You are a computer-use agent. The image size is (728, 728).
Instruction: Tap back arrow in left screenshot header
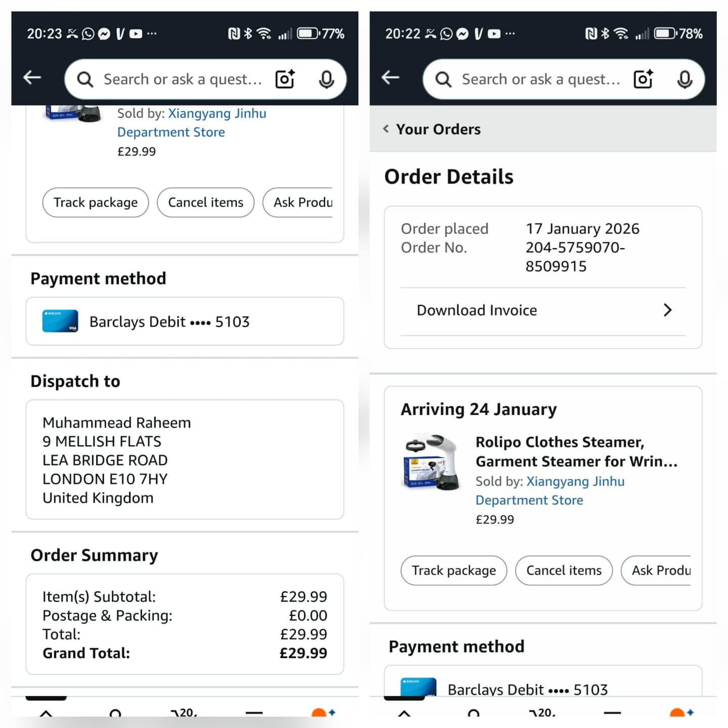(32, 77)
